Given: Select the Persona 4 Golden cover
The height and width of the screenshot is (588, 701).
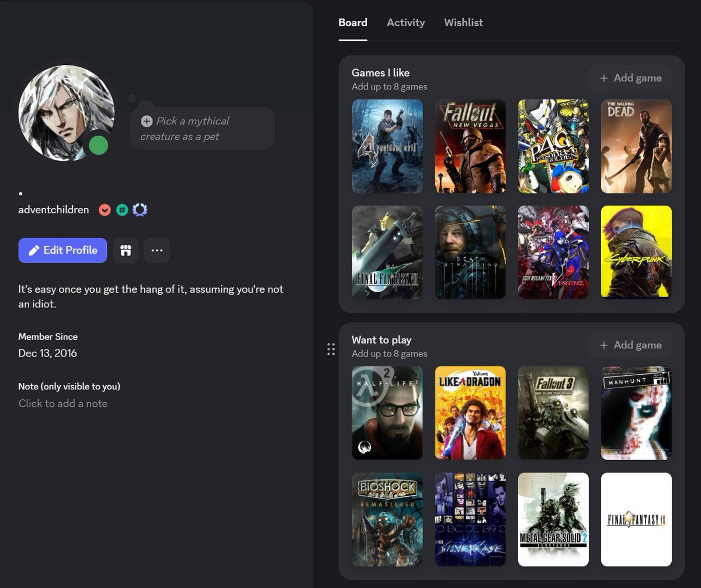Looking at the screenshot, I should coord(553,146).
